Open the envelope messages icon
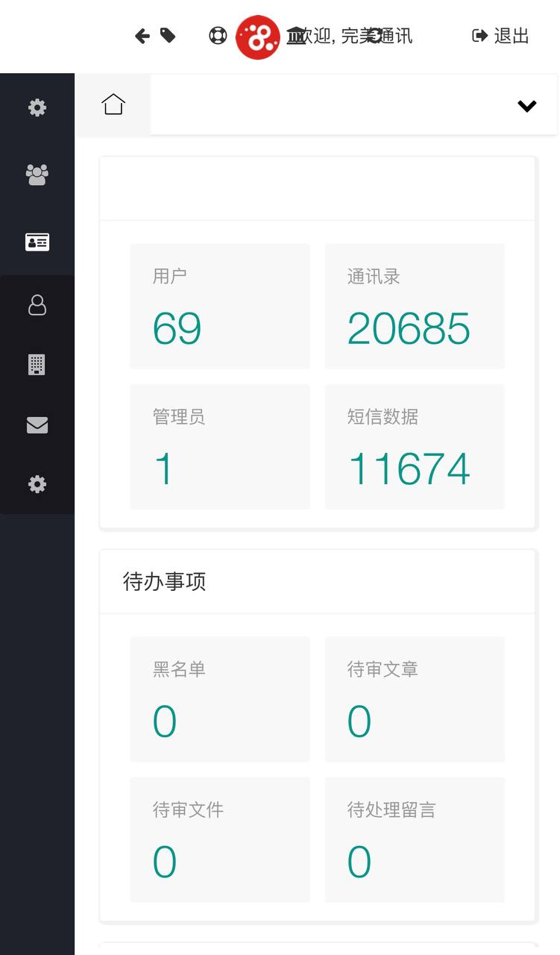Viewport: 560px width, 955px height. click(x=37, y=425)
